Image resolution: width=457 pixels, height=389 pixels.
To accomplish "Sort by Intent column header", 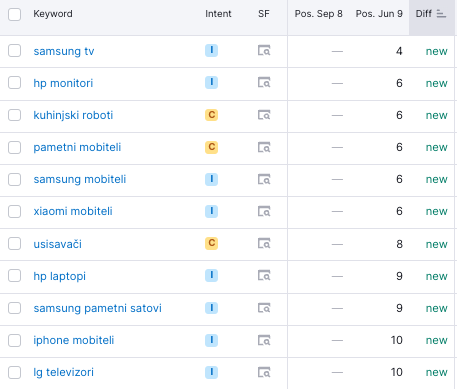I will pos(218,14).
